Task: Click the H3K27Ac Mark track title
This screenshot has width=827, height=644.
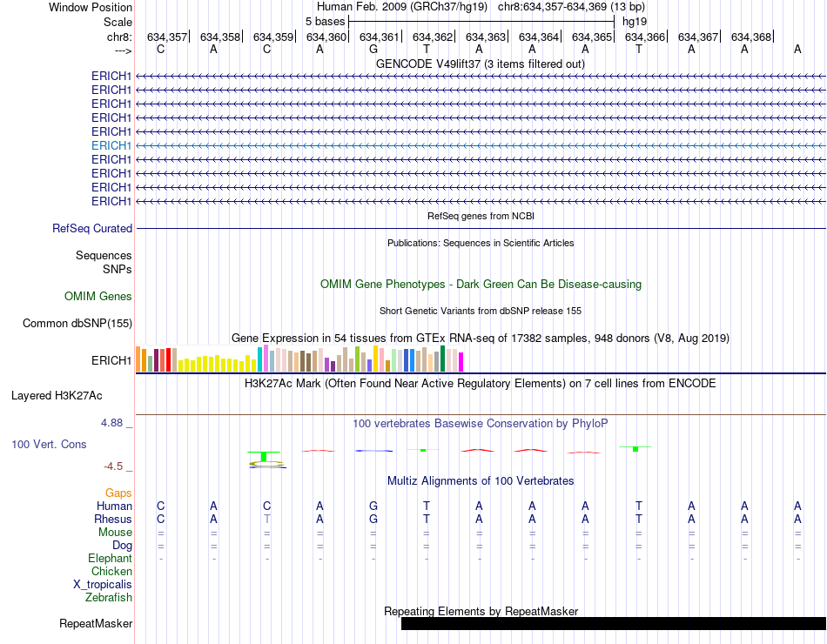Action: click(x=481, y=384)
